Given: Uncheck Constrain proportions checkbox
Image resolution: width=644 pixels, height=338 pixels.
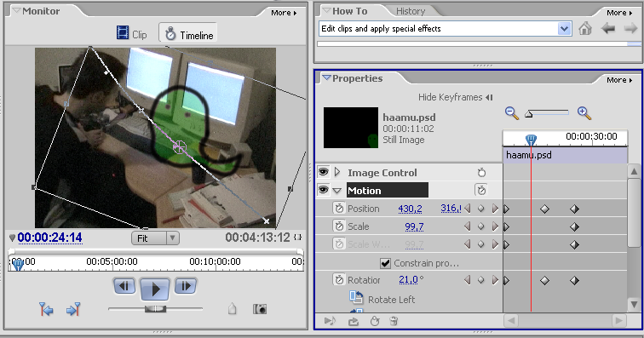Looking at the screenshot, I should [385, 263].
